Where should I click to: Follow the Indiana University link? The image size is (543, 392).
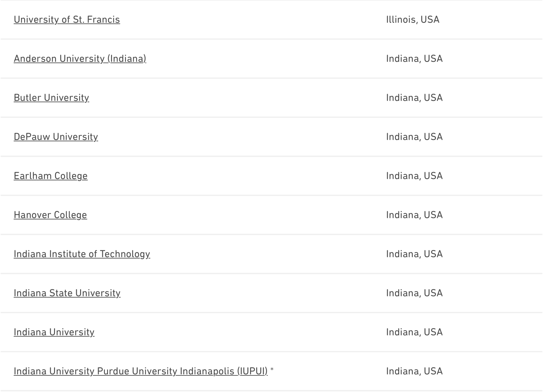(54, 332)
